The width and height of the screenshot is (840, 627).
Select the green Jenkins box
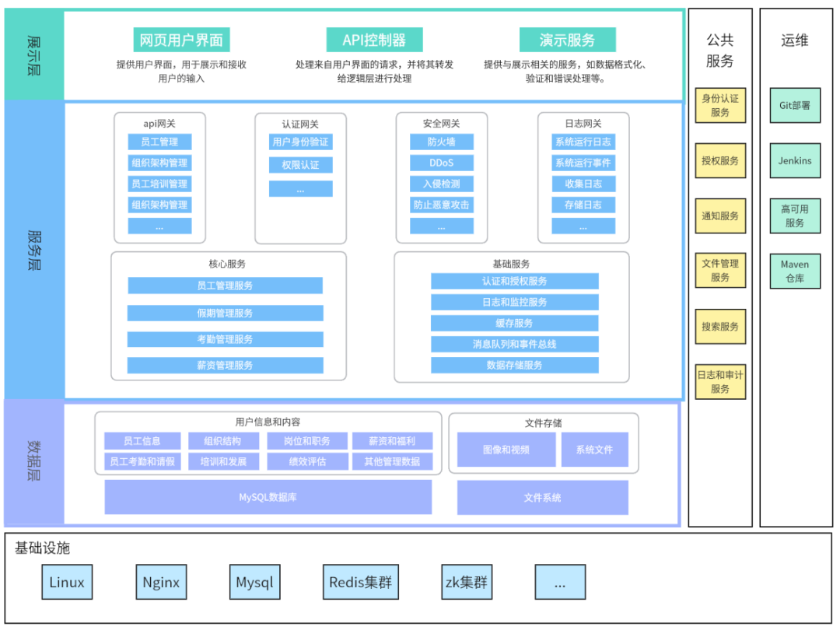coord(795,161)
